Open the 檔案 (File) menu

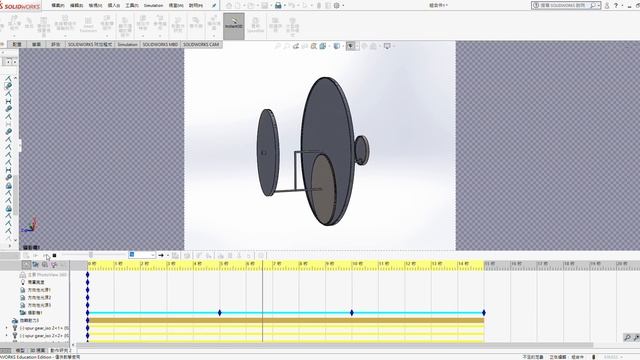pos(58,6)
